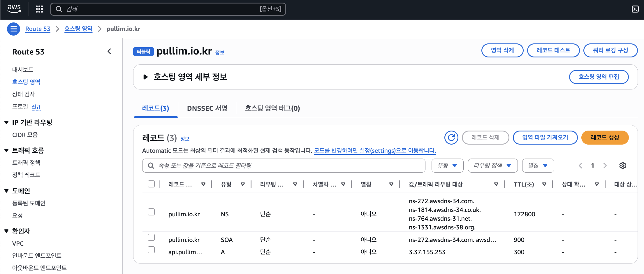The width and height of the screenshot is (644, 274).
Task: Select all records checkbox
Action: point(151,184)
